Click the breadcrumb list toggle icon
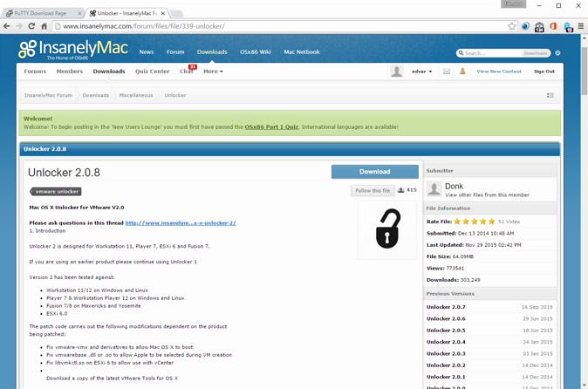The height and width of the screenshot is (389, 588). click(x=550, y=95)
